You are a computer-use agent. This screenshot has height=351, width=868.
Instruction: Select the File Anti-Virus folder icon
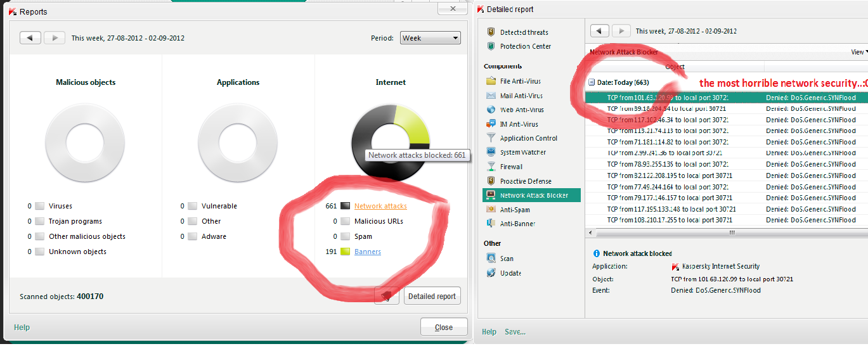[491, 81]
